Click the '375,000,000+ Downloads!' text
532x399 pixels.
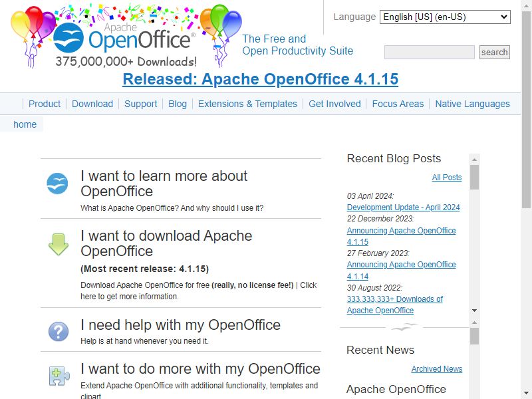click(x=126, y=61)
